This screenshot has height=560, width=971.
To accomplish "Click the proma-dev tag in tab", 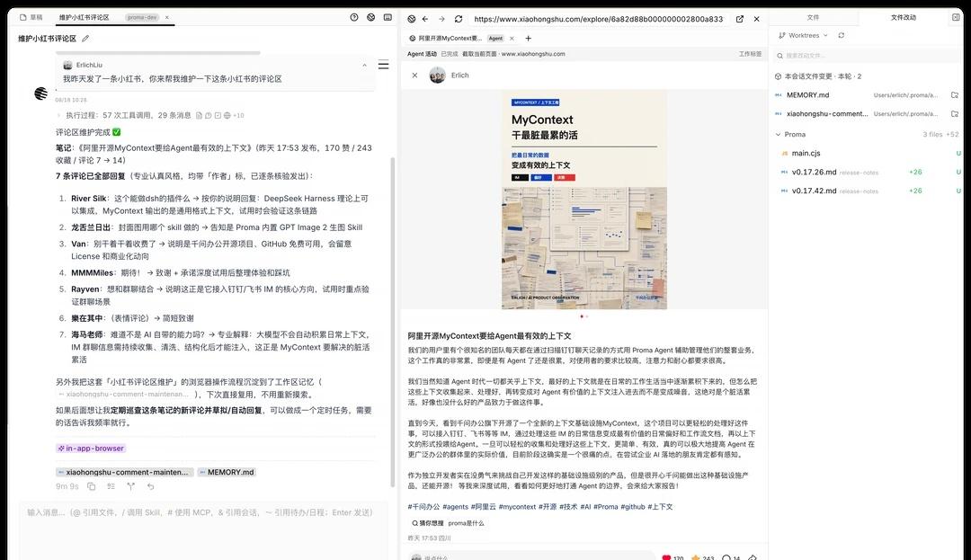I will 142,17.
